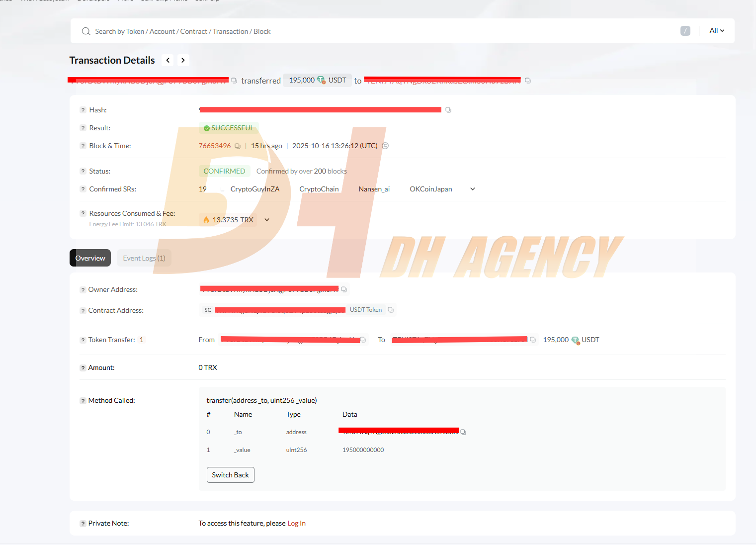Viewport: 756px width, 545px height.
Task: Expand the Confirmed SRs list
Action: (473, 189)
